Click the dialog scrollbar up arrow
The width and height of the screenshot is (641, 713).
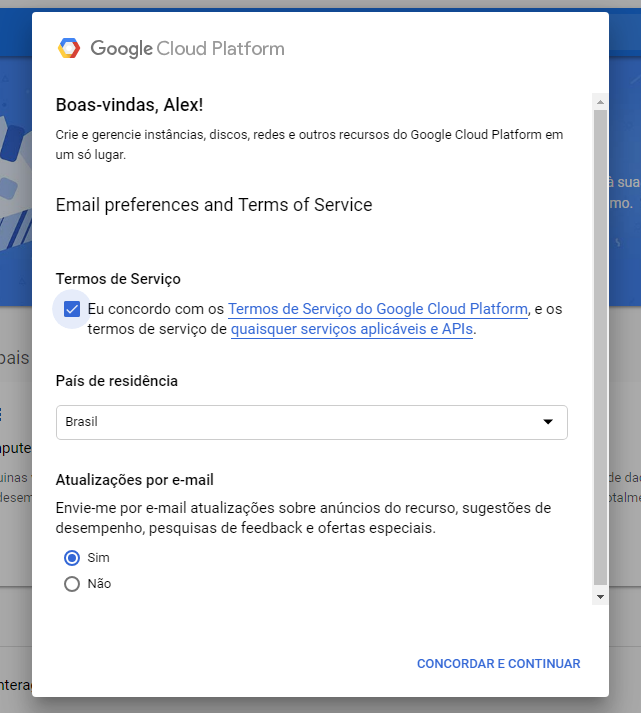[x=600, y=102]
